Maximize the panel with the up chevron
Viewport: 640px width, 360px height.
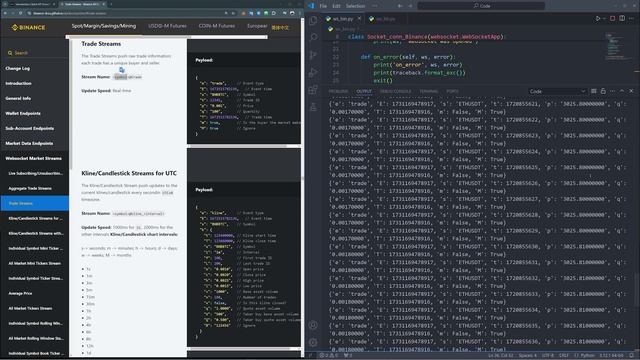click(x=622, y=91)
